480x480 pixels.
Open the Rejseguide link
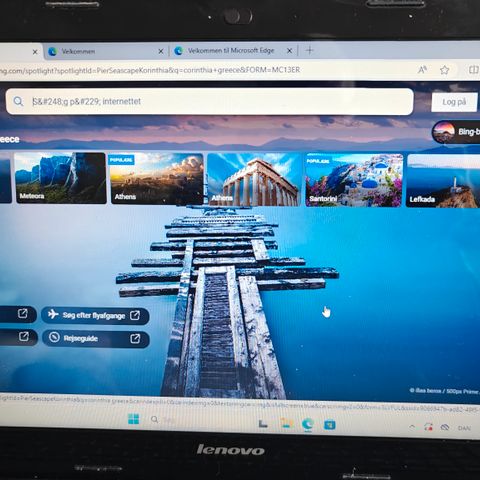96,339
